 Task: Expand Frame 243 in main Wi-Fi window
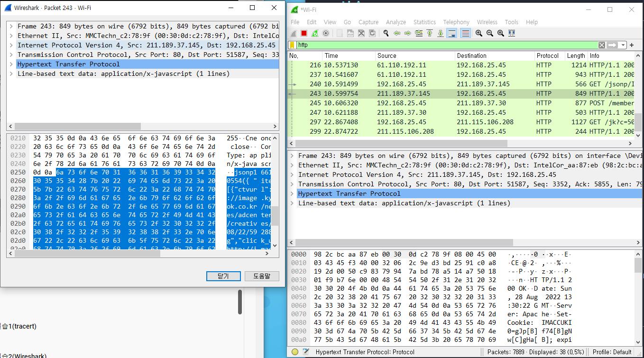292,156
